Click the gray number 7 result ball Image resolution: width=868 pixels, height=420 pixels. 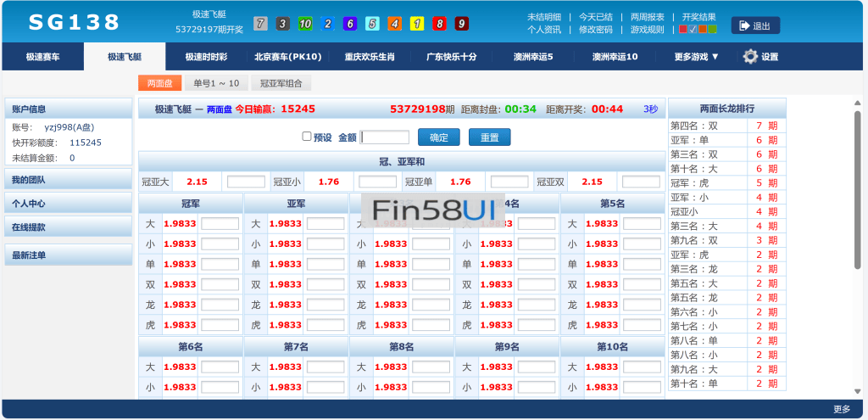tap(260, 24)
